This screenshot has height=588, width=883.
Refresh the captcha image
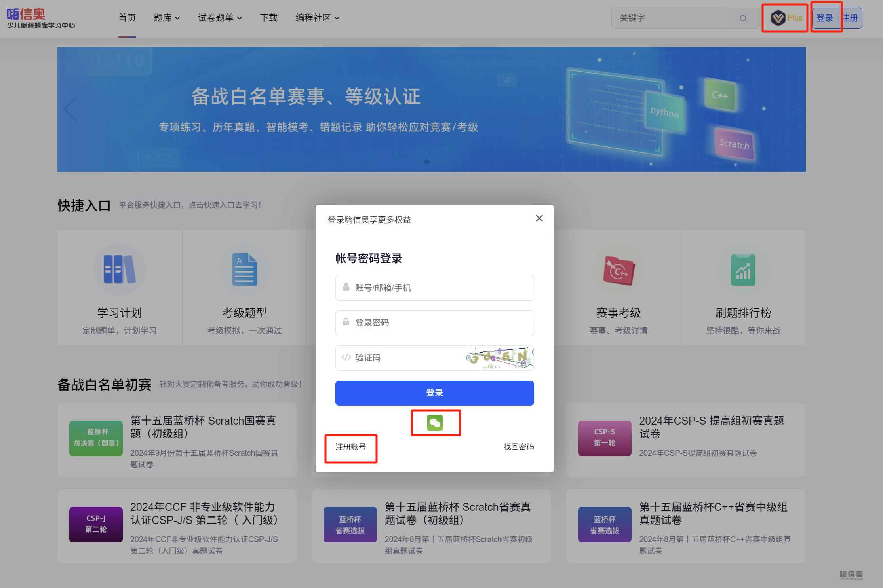click(x=500, y=358)
